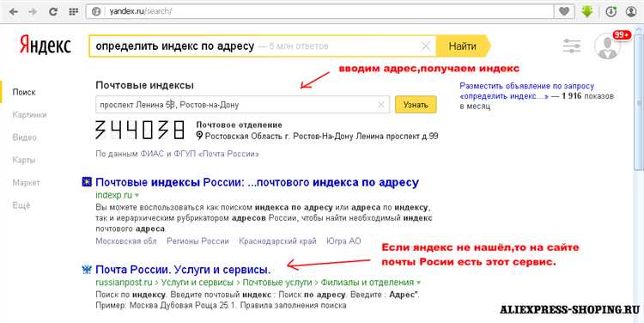Open the Ещё menu item
The width and height of the screenshot is (644, 323).
21,205
